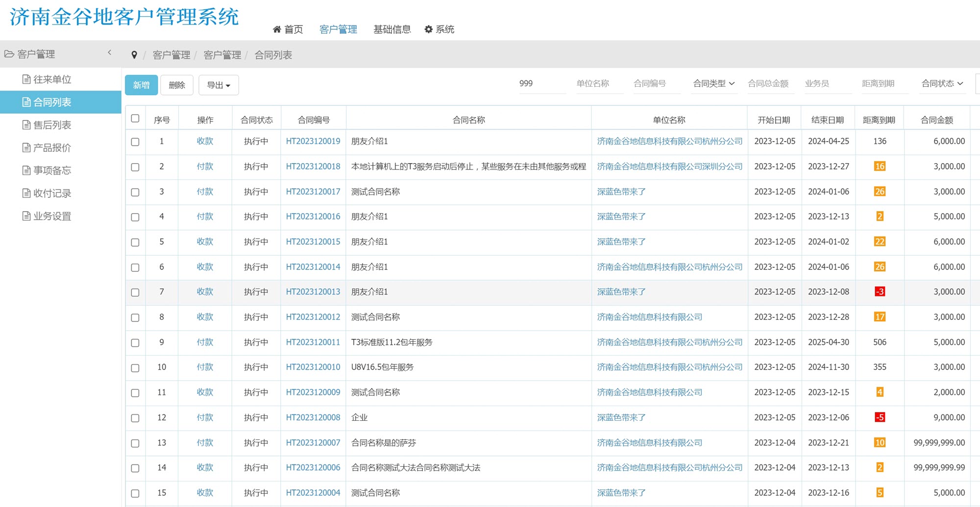Click 付款 for contract HT2023120018
The width and height of the screenshot is (980, 507).
[x=205, y=166]
